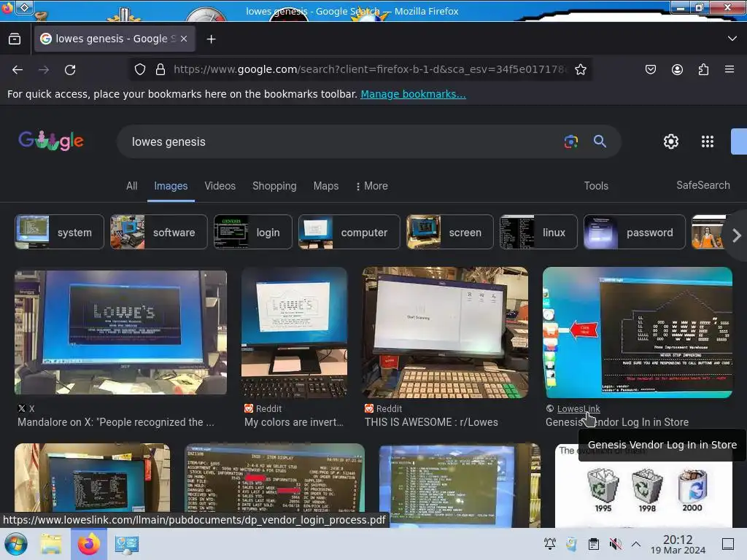Open the notifications bell in tray
This screenshot has width=747, height=560.
550,544
